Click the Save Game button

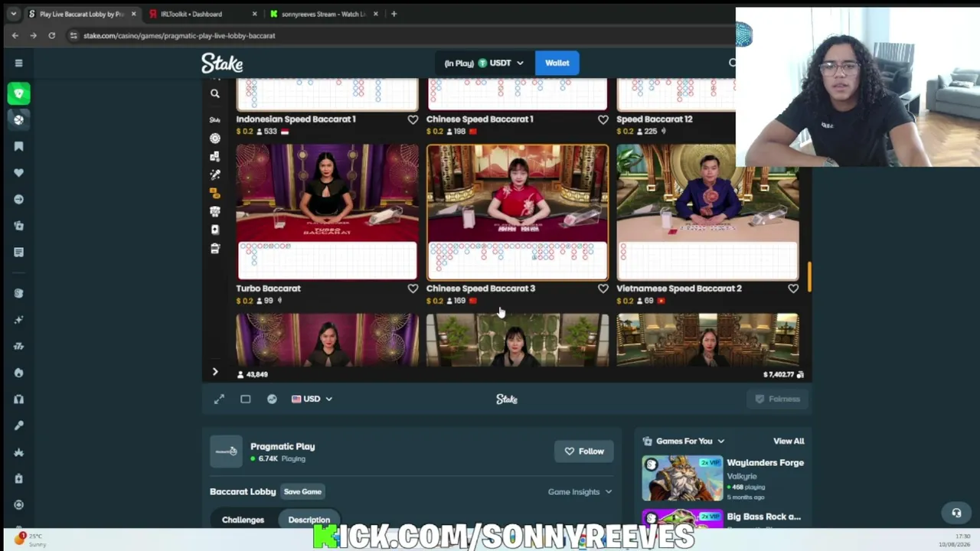[302, 492]
